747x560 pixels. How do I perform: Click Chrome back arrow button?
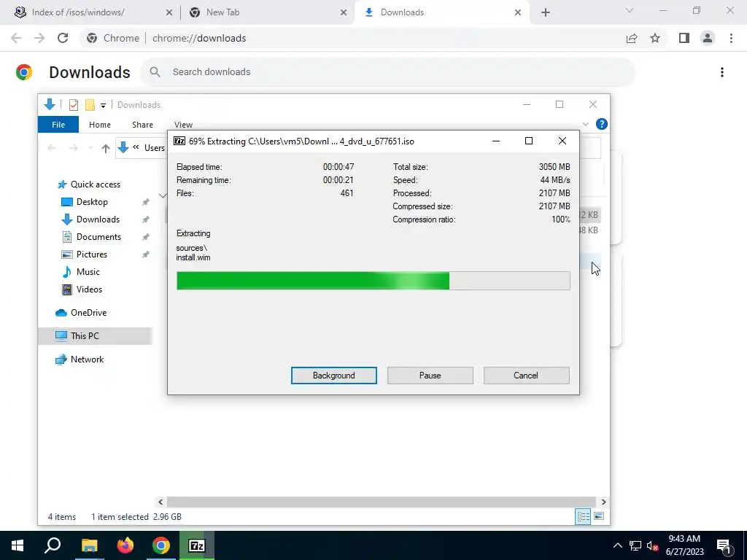click(16, 38)
